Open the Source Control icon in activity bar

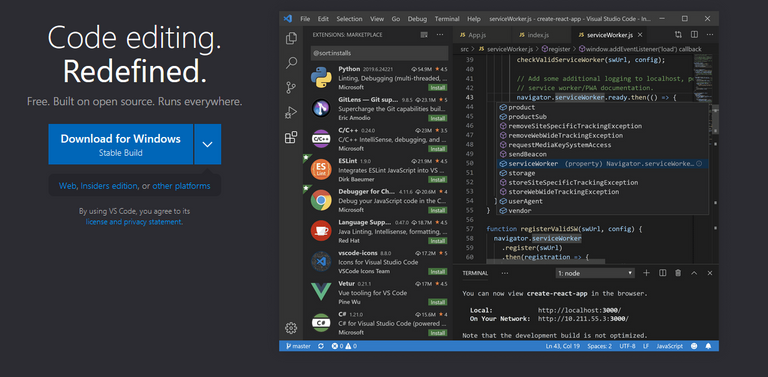[x=291, y=88]
